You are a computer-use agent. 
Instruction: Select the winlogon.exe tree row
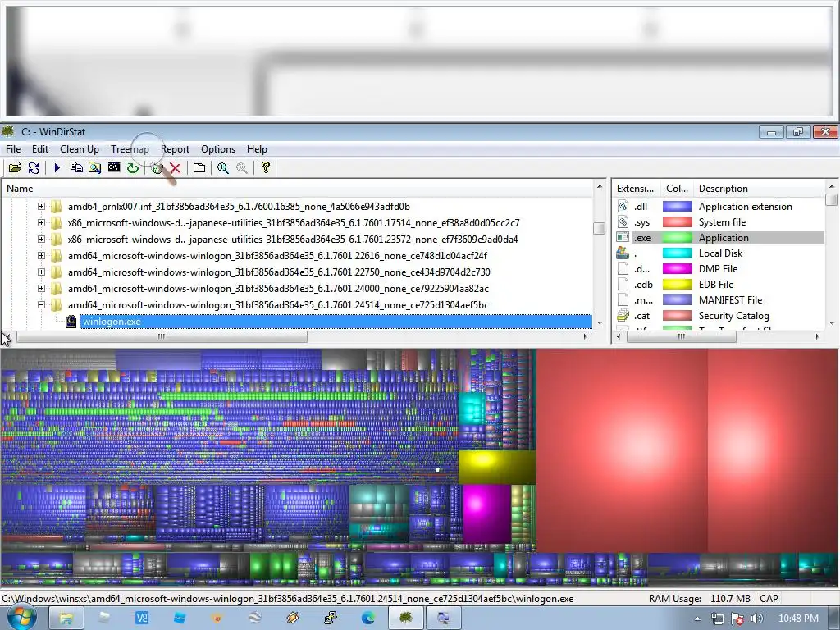coord(336,322)
